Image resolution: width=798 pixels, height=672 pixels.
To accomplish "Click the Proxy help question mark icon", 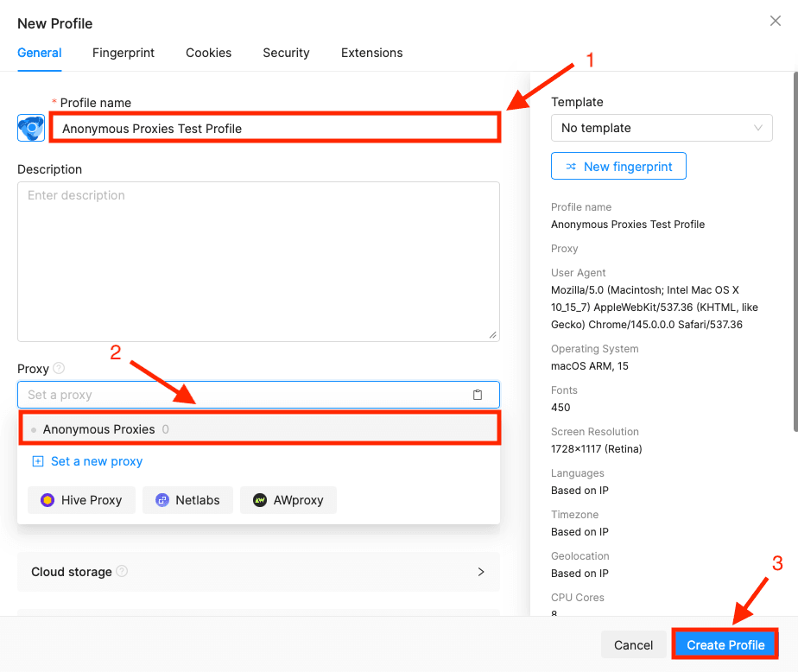I will coord(57,369).
